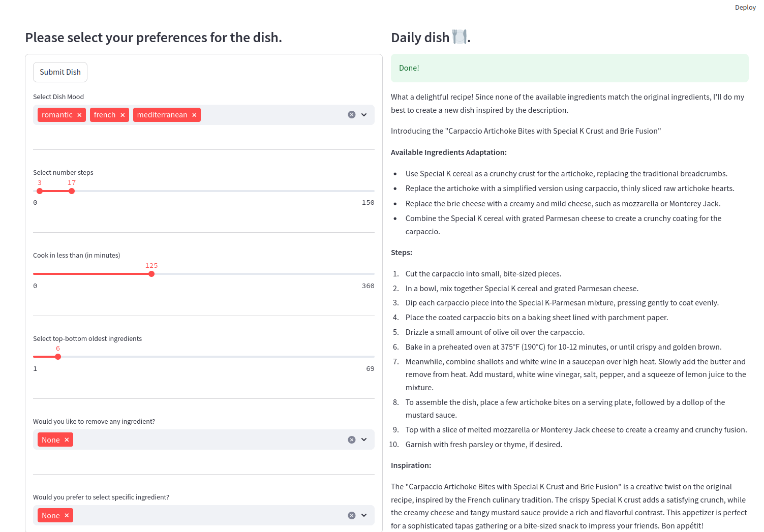This screenshot has width=764, height=532.
Task: Open the specific ingredient dropdown list
Action: click(364, 515)
